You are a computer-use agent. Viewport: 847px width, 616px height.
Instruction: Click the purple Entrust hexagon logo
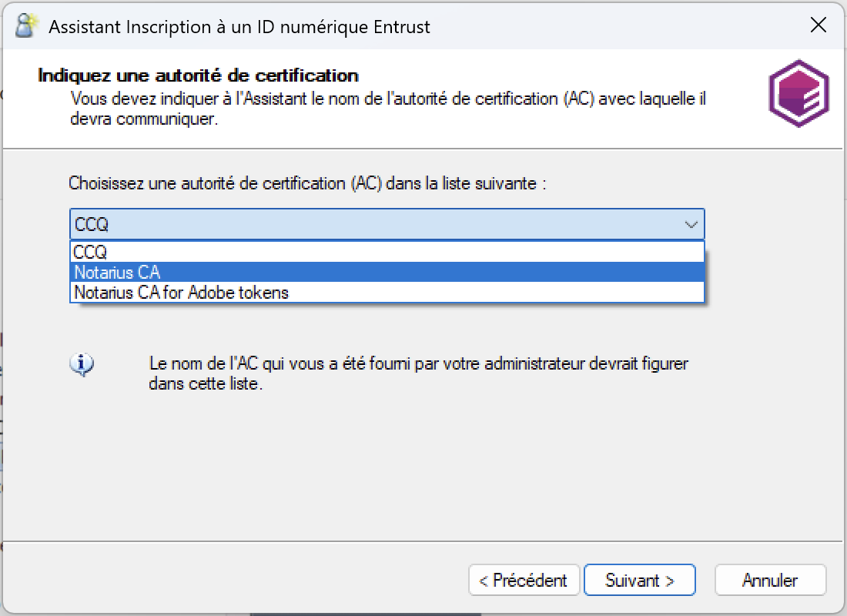tap(798, 94)
